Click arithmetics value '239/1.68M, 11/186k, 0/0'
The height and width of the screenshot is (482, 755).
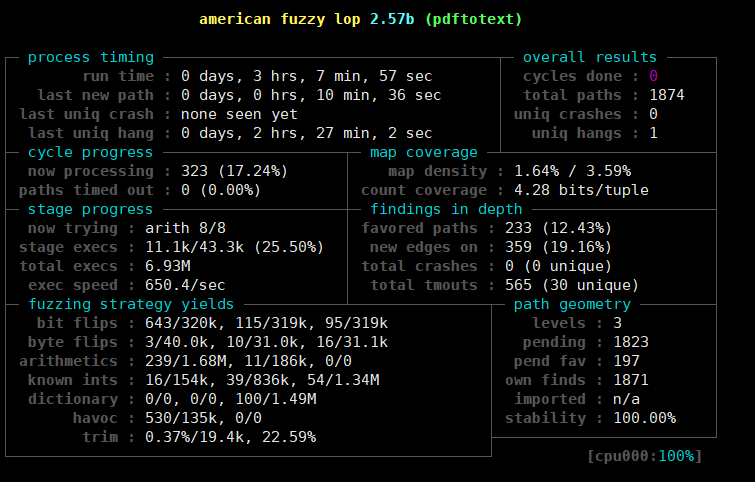point(248,361)
